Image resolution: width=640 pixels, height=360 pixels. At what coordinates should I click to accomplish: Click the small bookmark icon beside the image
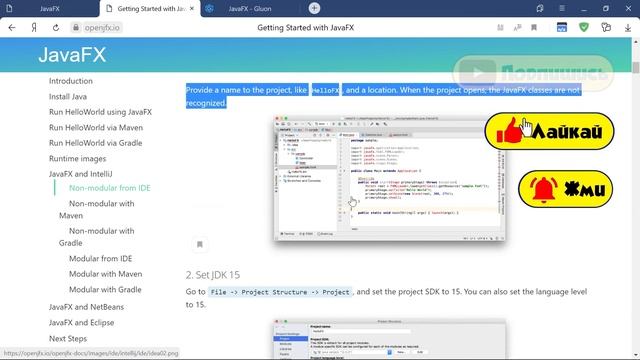pyautogui.click(x=200, y=244)
